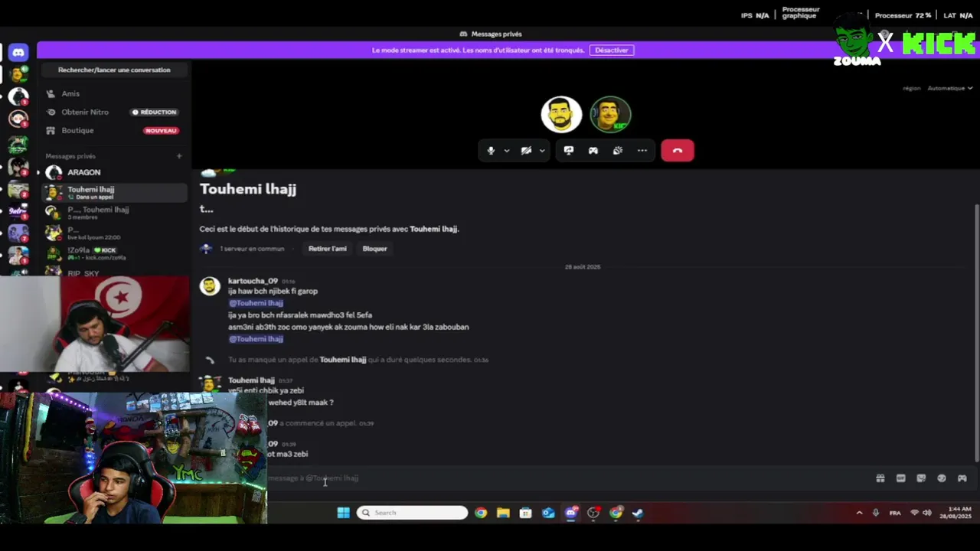Share your screen in the call
The width and height of the screenshot is (980, 551).
point(568,151)
